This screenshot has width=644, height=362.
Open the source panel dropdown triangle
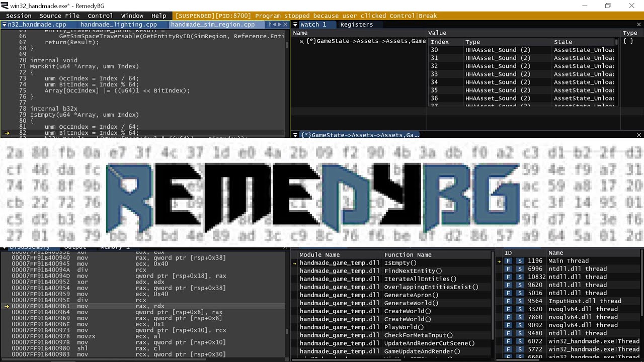4,24
